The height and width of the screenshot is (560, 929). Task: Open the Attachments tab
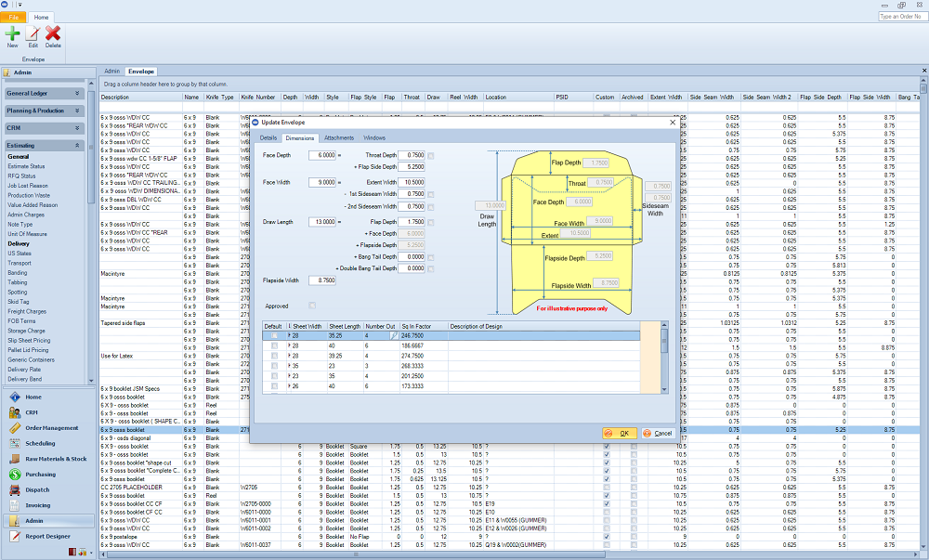pos(339,138)
